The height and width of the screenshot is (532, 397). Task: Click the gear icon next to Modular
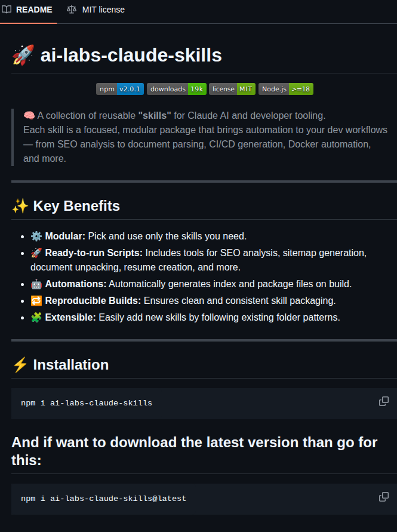coord(36,236)
